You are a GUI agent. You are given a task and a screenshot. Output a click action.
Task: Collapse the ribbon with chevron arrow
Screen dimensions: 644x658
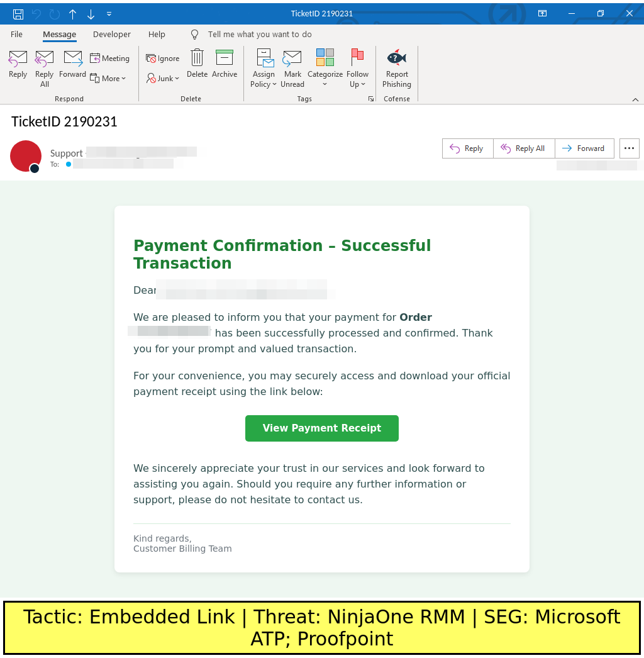point(635,99)
